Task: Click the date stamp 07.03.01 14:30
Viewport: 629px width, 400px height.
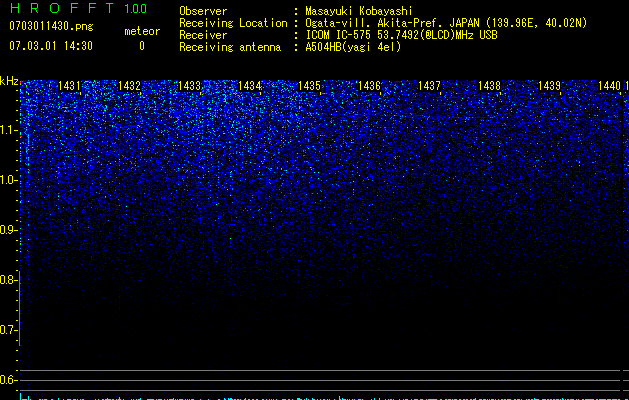Action: 51,46
